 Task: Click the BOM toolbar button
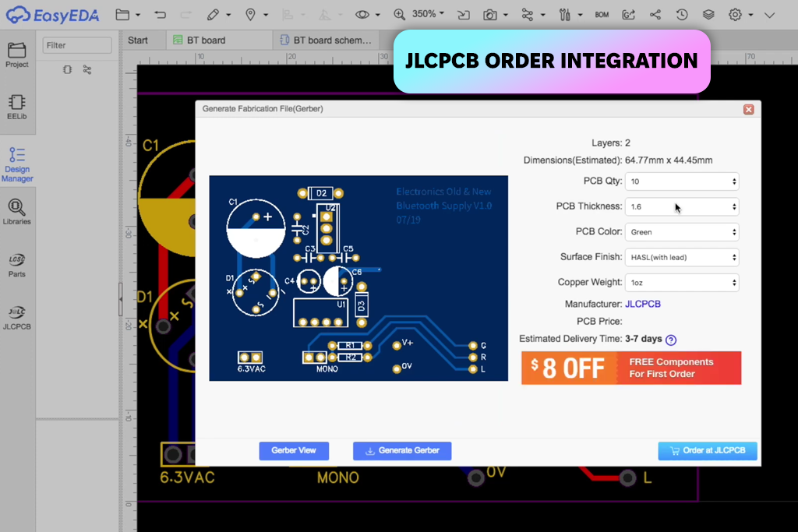(x=602, y=15)
